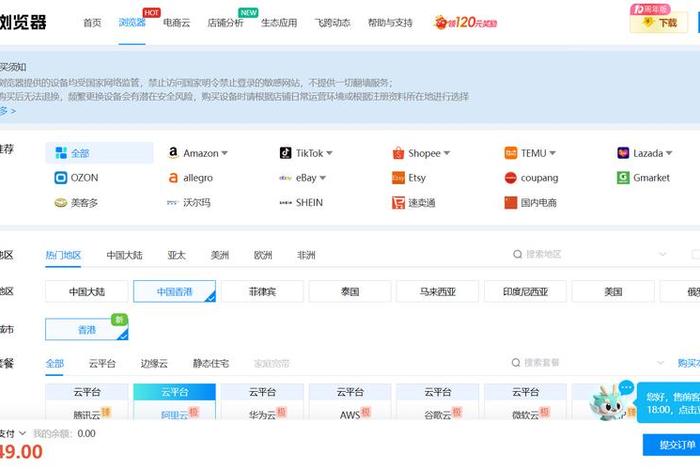Open the 帮助与支持 menu item
This screenshot has height=470, width=700.
(390, 23)
